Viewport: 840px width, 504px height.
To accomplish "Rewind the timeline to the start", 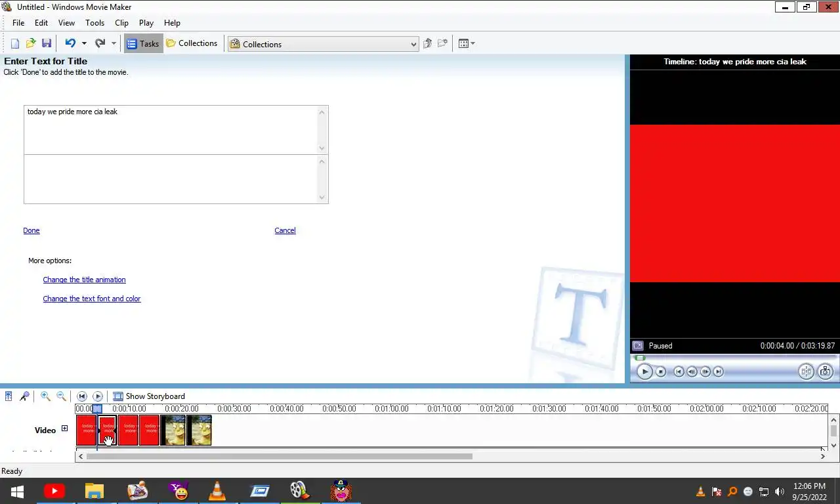I will 82,396.
